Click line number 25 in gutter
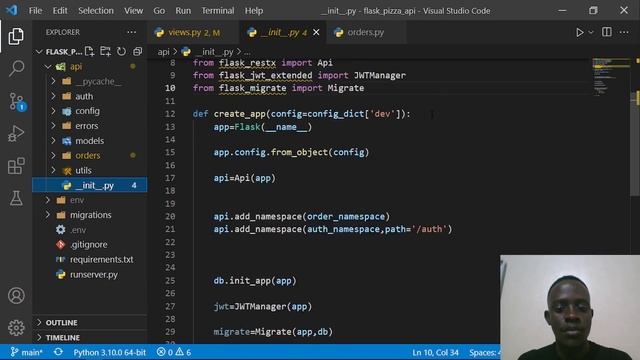This screenshot has width=640, height=360. [x=170, y=281]
